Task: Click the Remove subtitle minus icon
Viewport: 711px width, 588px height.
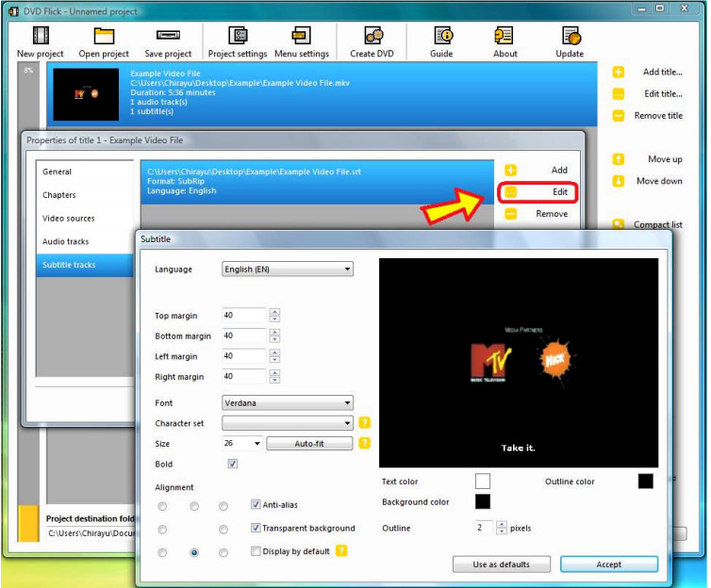Action: 511,214
